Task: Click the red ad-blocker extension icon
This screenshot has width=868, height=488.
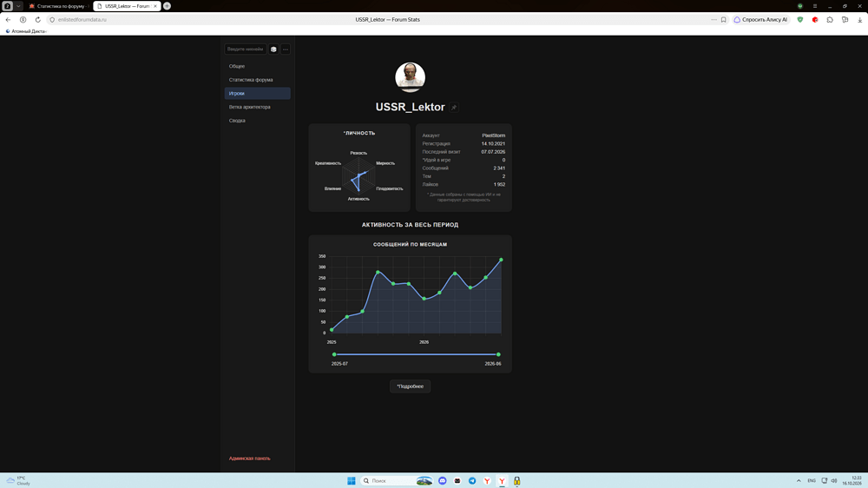Action: pyautogui.click(x=815, y=19)
